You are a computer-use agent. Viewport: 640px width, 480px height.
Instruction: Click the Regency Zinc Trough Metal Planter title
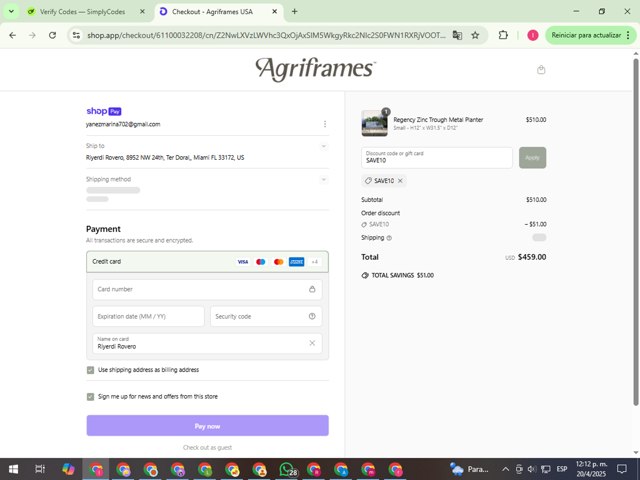tap(438, 120)
